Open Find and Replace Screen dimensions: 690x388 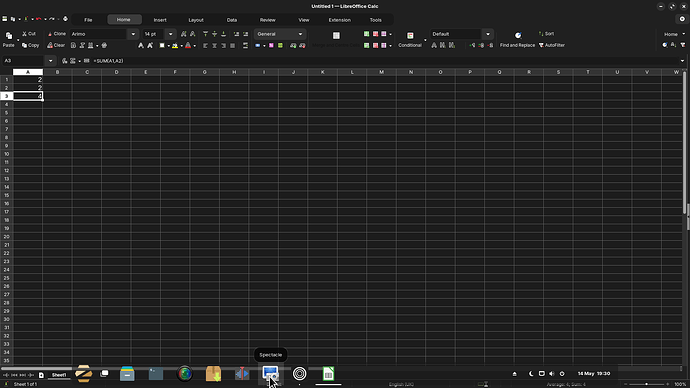[518, 39]
